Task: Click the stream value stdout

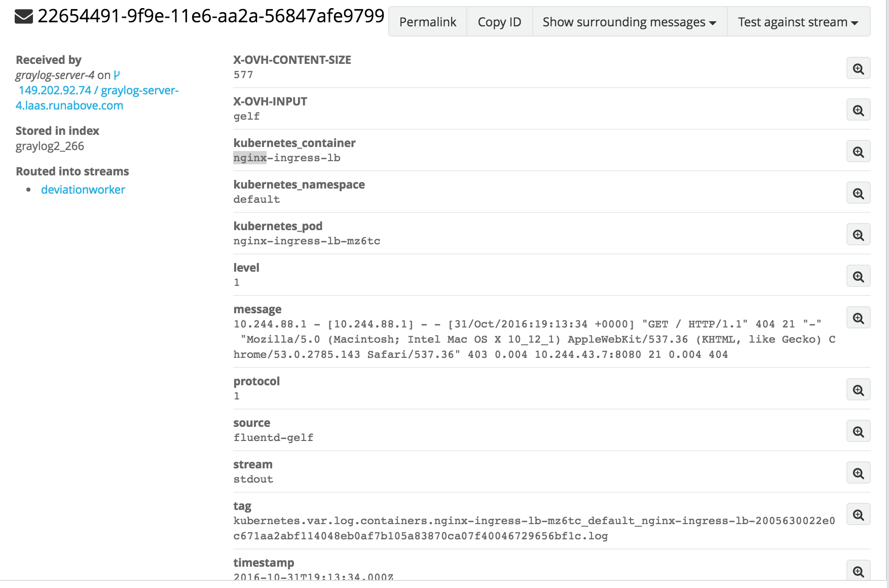Action: click(253, 480)
